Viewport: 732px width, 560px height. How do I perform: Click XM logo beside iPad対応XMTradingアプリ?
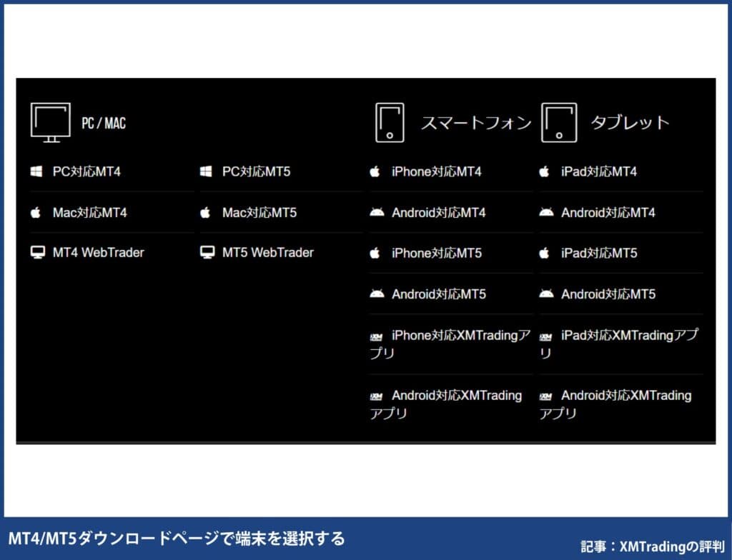(545, 337)
